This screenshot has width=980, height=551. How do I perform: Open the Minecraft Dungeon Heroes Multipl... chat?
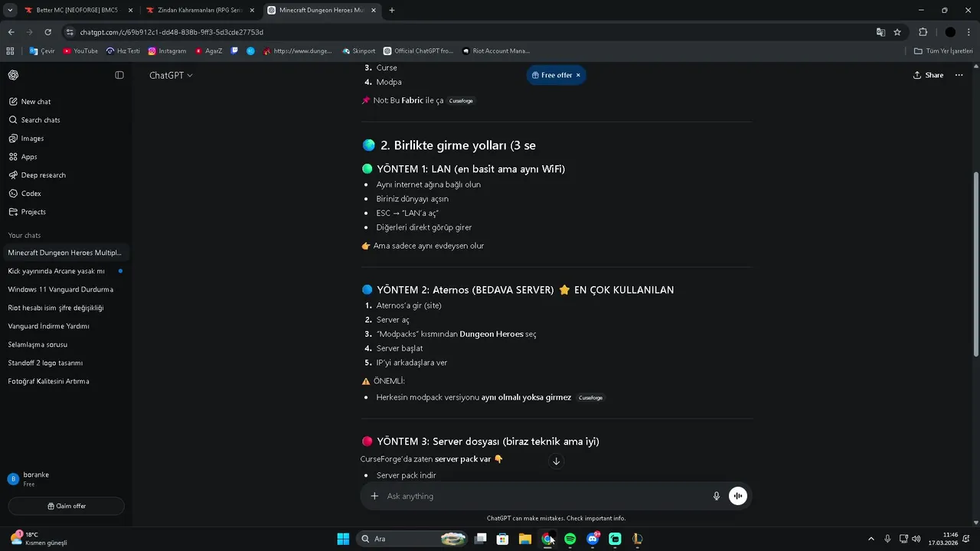coord(65,253)
